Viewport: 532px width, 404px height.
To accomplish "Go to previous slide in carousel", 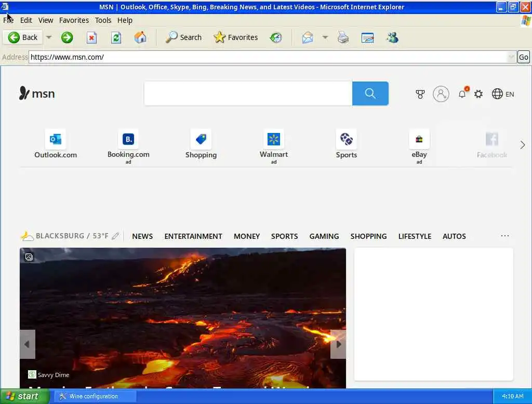I will click(28, 344).
